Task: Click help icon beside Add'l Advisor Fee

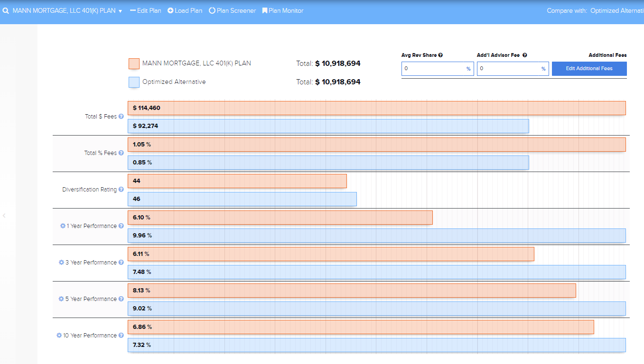Action: (525, 55)
